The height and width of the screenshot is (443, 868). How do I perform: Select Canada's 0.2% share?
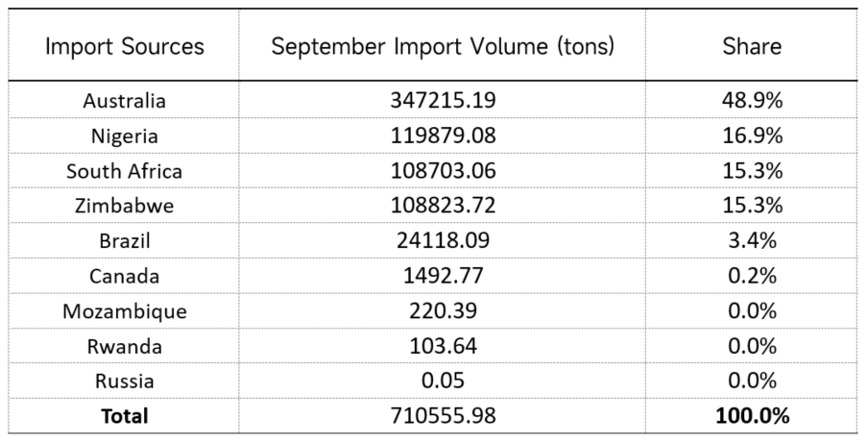[753, 276]
